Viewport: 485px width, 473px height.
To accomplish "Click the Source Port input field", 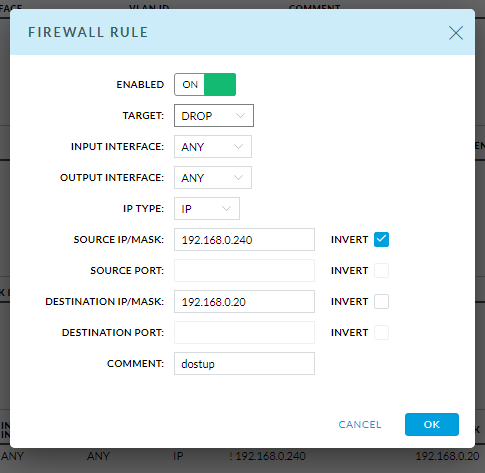I will [244, 270].
